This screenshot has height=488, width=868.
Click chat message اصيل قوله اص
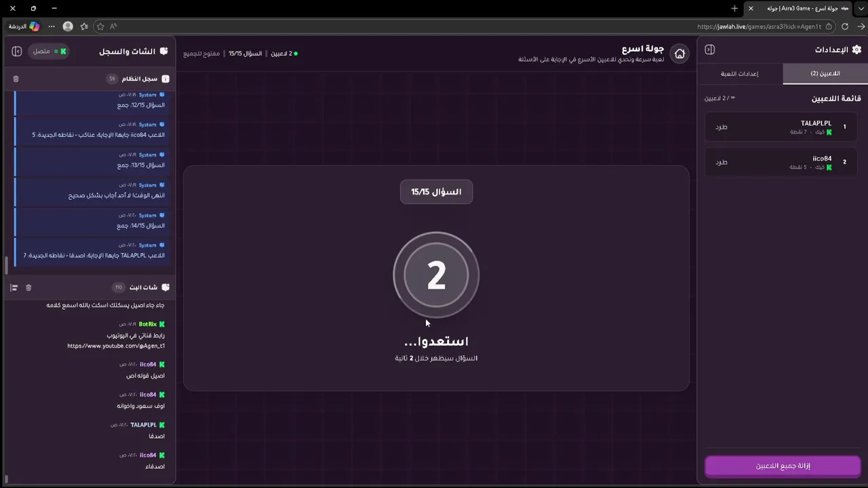pos(145,375)
